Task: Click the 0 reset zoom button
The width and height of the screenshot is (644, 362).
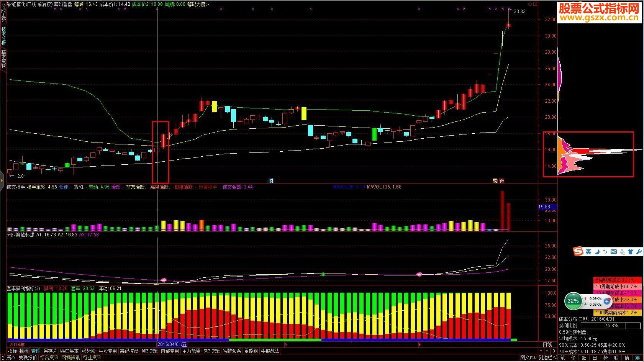Action: (553, 351)
